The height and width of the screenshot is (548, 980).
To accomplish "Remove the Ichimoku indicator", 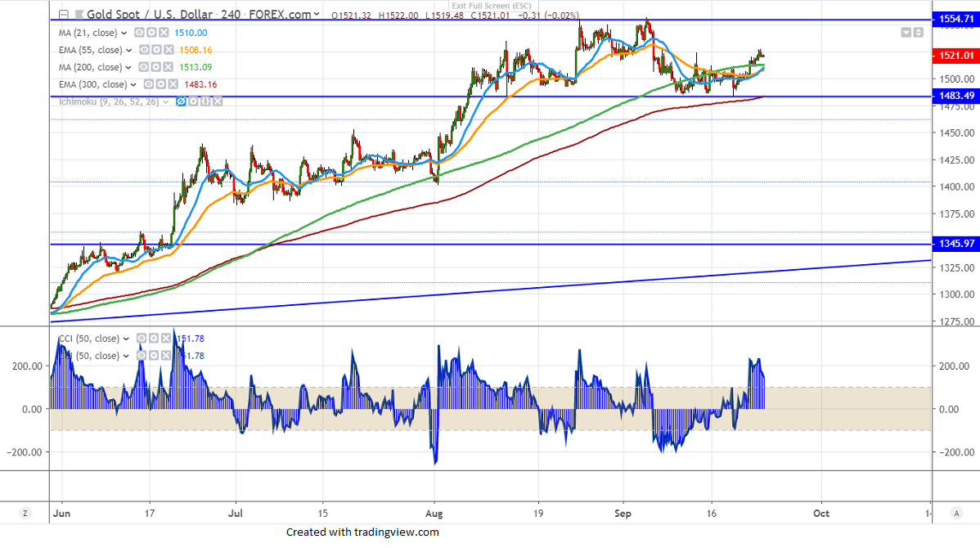I will [217, 101].
